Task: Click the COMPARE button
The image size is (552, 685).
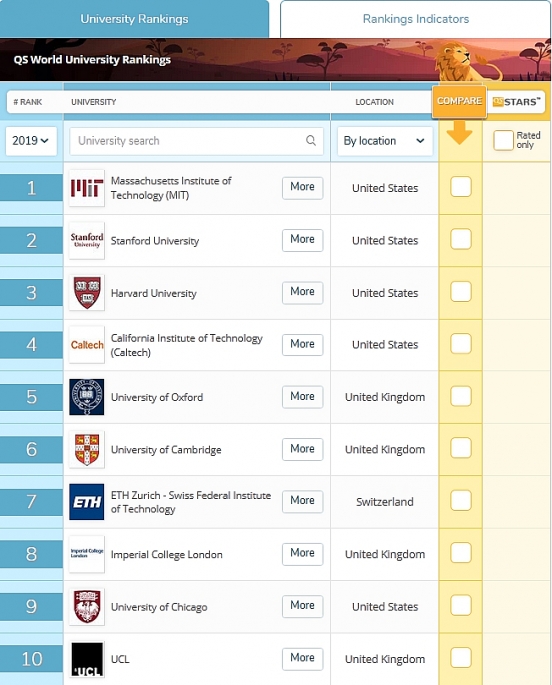Action: tap(459, 101)
